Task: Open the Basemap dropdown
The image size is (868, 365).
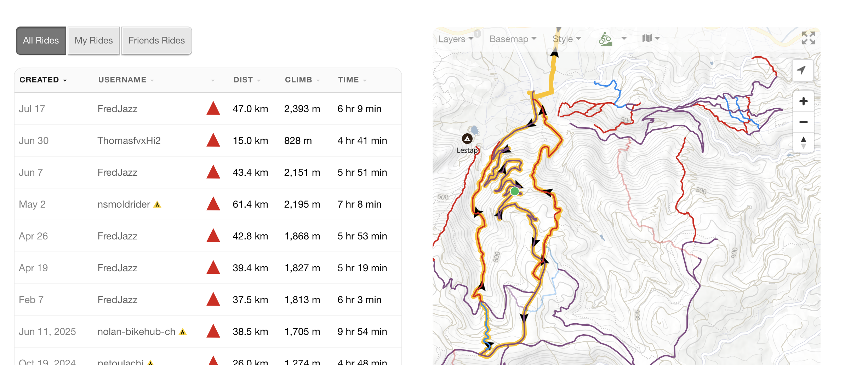Action: tap(513, 39)
